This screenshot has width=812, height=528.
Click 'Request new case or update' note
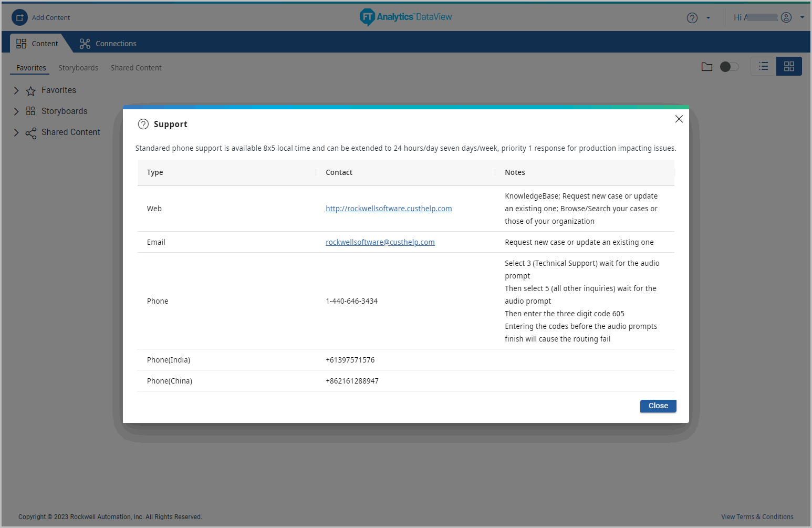[x=579, y=242]
